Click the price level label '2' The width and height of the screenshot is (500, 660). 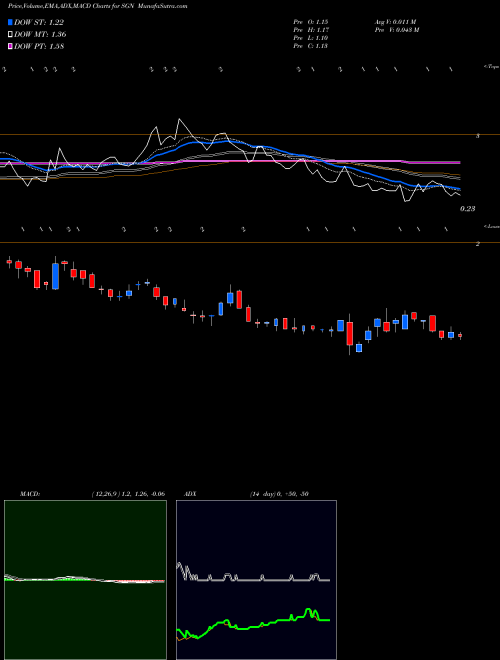point(478,244)
